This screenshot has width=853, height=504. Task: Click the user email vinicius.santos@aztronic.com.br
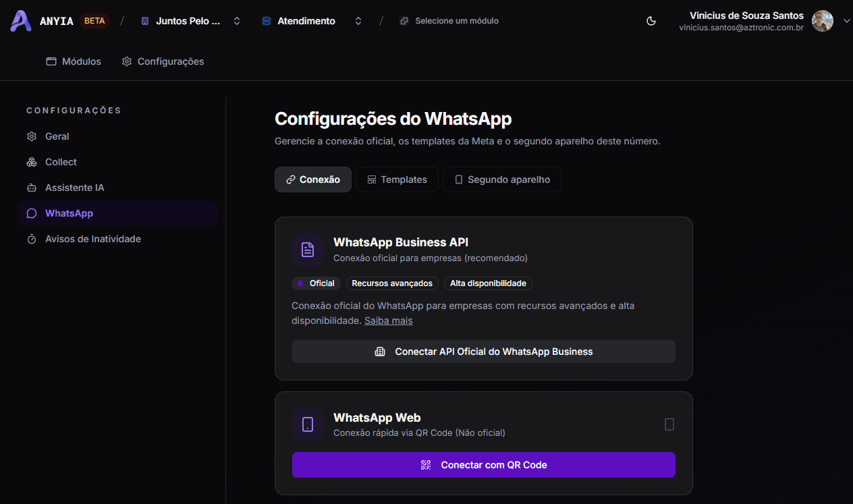742,28
